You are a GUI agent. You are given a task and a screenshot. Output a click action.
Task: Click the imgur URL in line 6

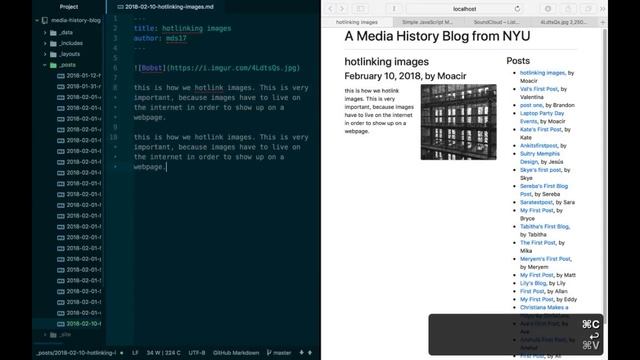pos(233,68)
